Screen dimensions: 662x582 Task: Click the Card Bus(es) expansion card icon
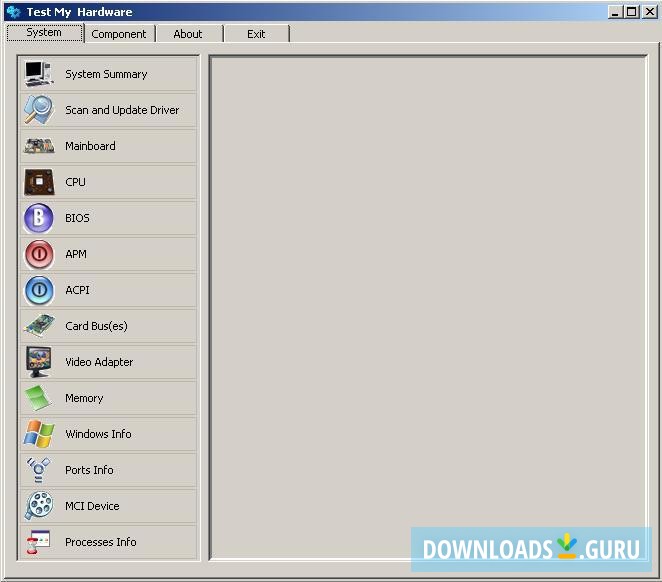click(39, 326)
